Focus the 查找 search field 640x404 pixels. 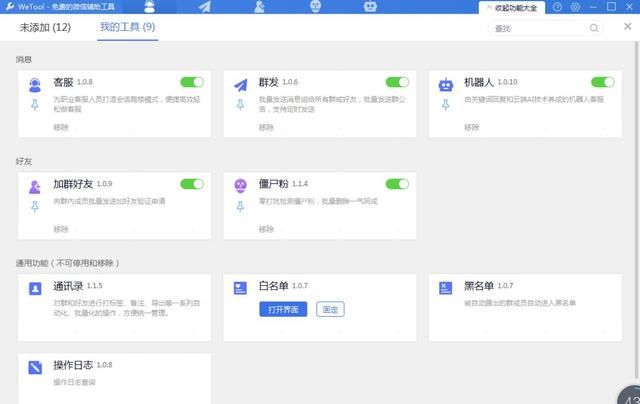coord(545,28)
